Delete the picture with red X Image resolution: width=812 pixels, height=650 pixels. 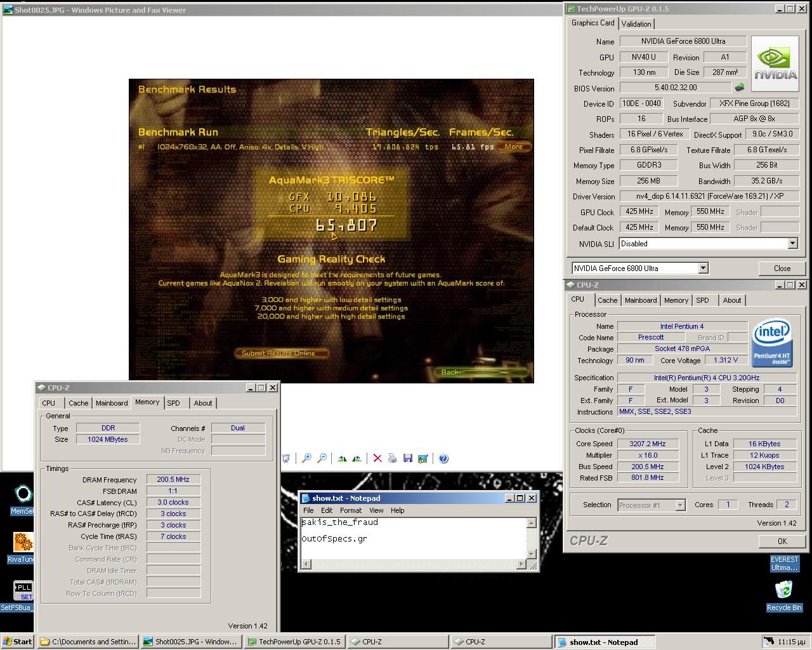point(377,458)
